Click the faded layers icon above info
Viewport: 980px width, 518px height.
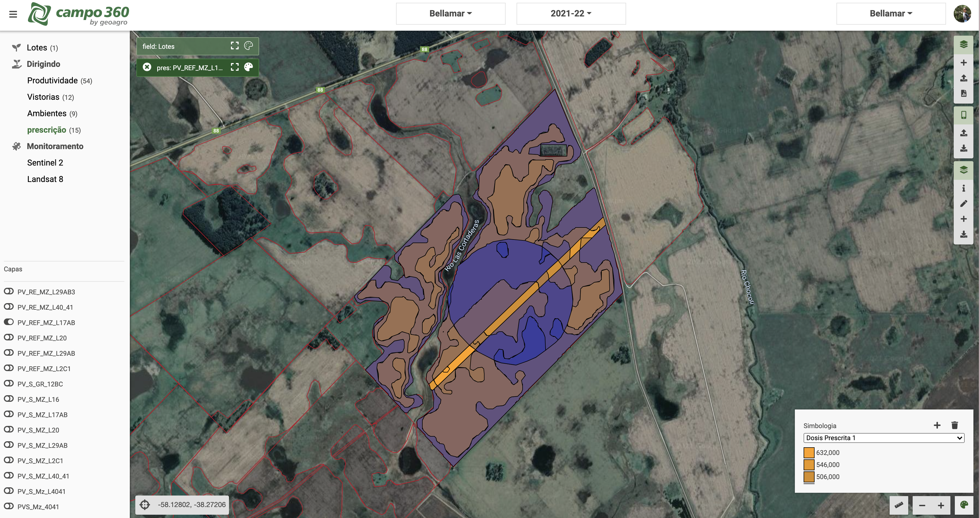(963, 170)
